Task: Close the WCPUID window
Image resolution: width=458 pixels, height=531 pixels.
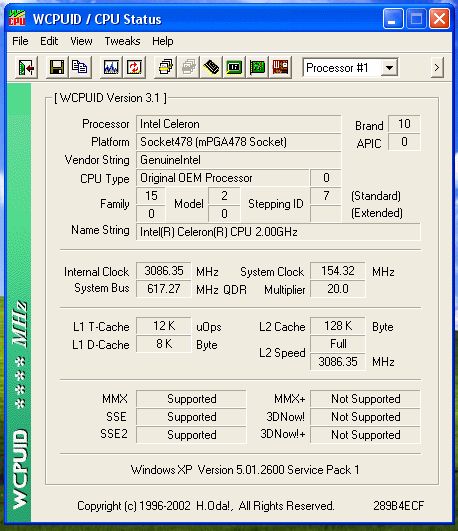Action: click(439, 19)
